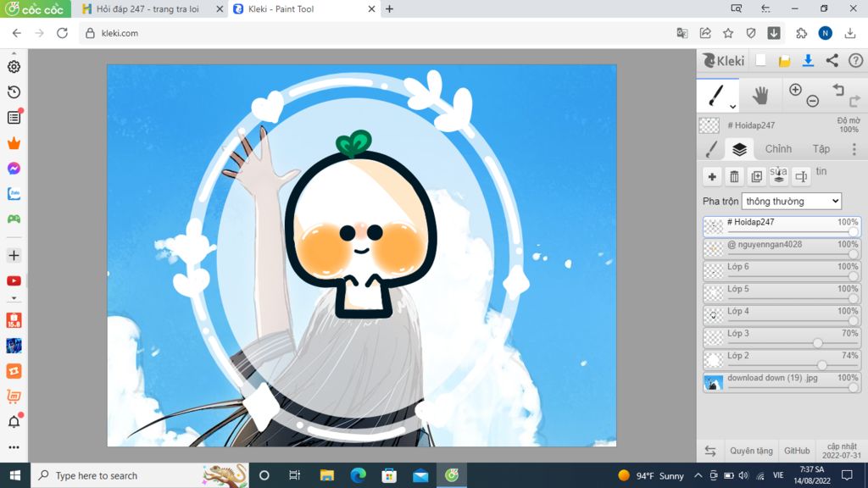The width and height of the screenshot is (868, 488).
Task: Rename the current layer
Action: (801, 176)
